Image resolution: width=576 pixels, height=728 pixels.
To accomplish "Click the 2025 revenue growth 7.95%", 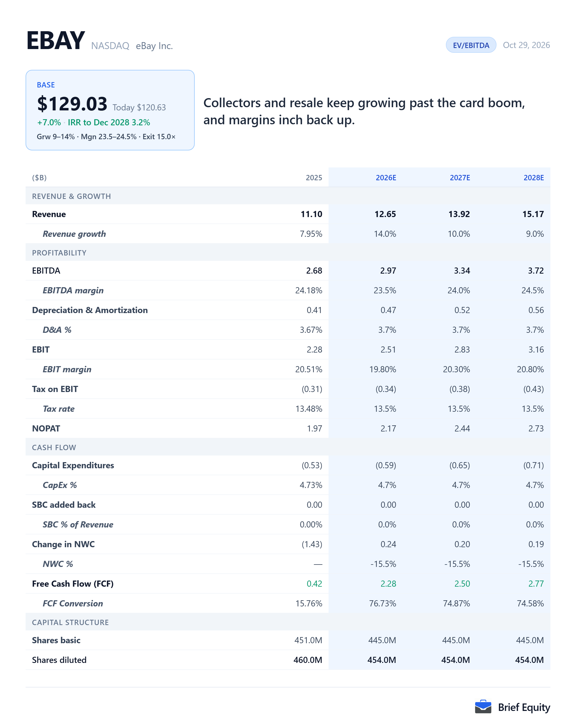I will tap(311, 234).
